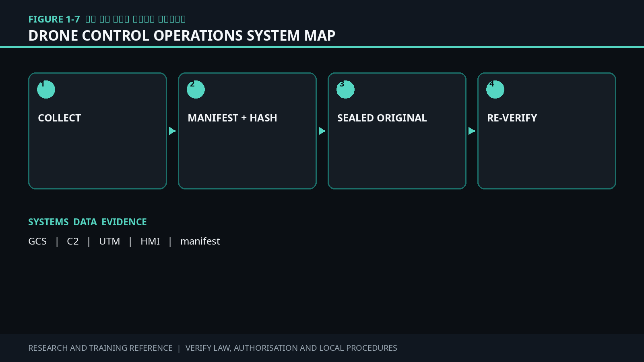Click the step 1 circle badge
644x362 pixels.
(46, 89)
